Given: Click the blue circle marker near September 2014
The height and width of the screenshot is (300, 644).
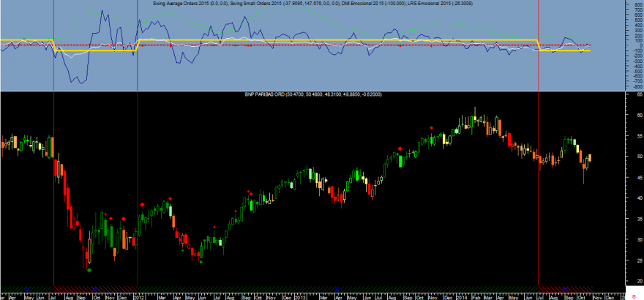Looking at the screenshot, I should tap(565, 289).
